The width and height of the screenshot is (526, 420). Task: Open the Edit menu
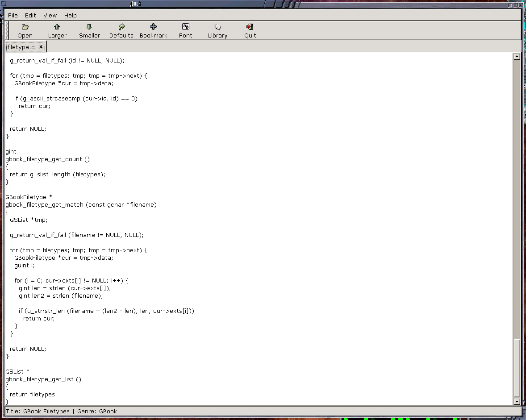pos(30,15)
